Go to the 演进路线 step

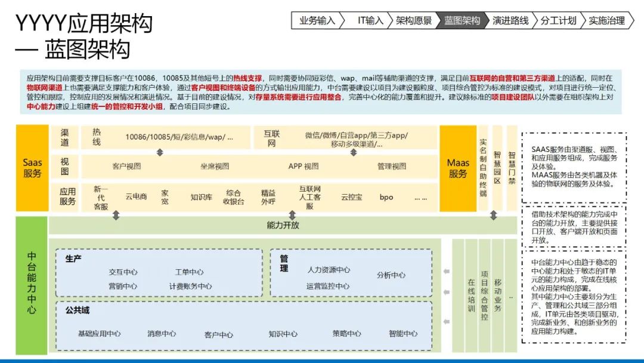coord(510,20)
